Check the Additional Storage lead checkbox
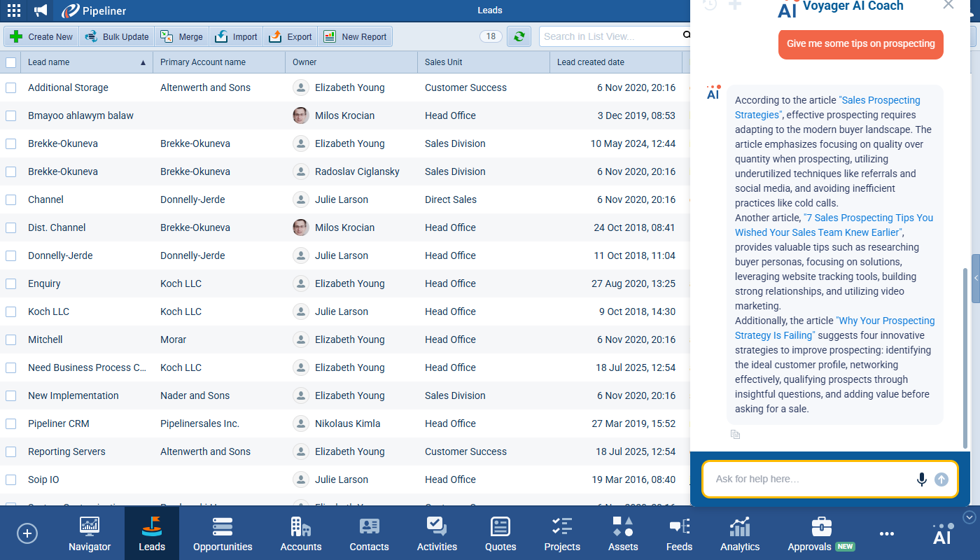This screenshot has height=560, width=980. pos(11,87)
